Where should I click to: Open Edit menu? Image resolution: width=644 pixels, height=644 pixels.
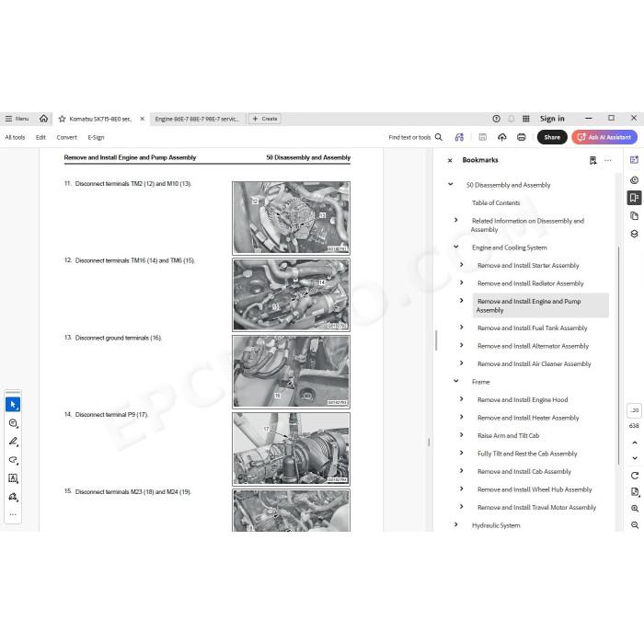tap(40, 137)
